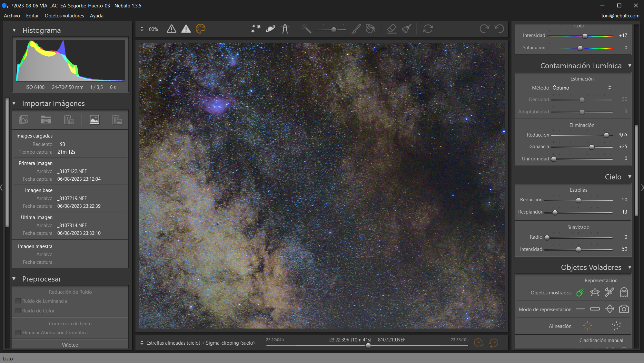The height and width of the screenshot is (363, 644).
Task: Click the clock with check icon
Action: coord(479,343)
